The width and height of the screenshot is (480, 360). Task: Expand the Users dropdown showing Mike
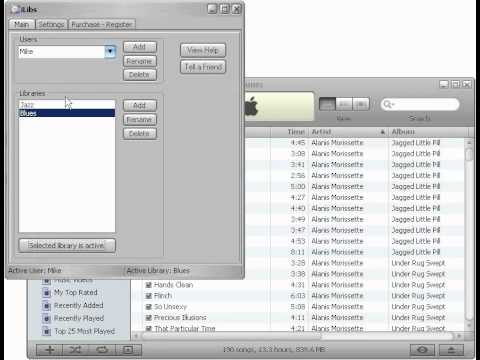click(110, 52)
